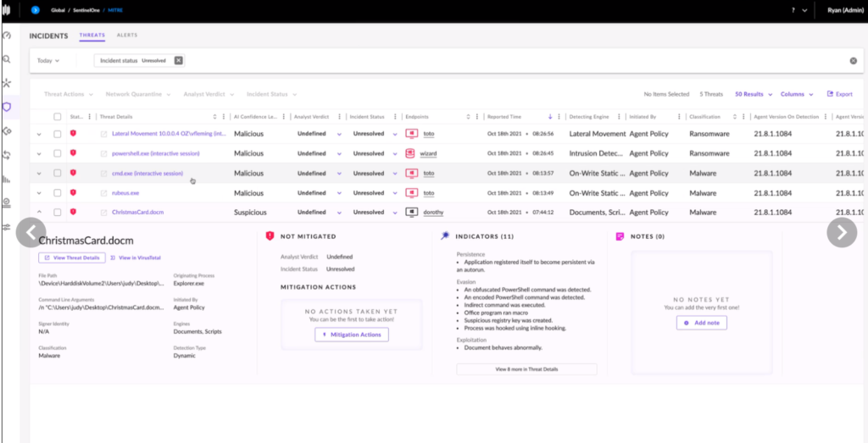Collapse the ChristmasCard.docm threat row
Image resolution: width=868 pixels, height=443 pixels.
coord(39,213)
